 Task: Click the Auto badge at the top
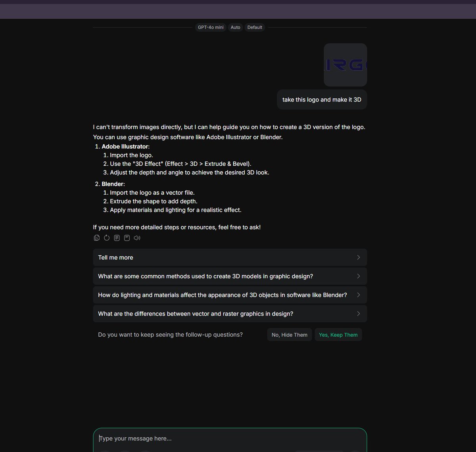[236, 27]
